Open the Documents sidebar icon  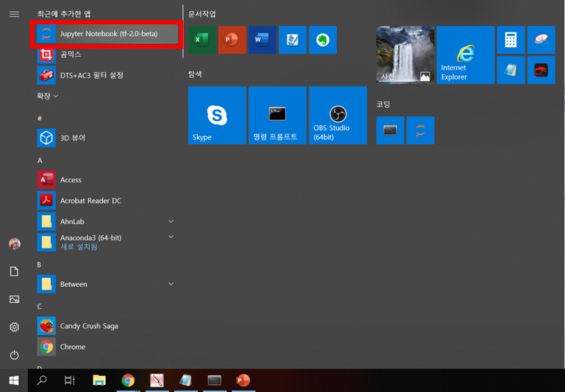click(x=15, y=272)
